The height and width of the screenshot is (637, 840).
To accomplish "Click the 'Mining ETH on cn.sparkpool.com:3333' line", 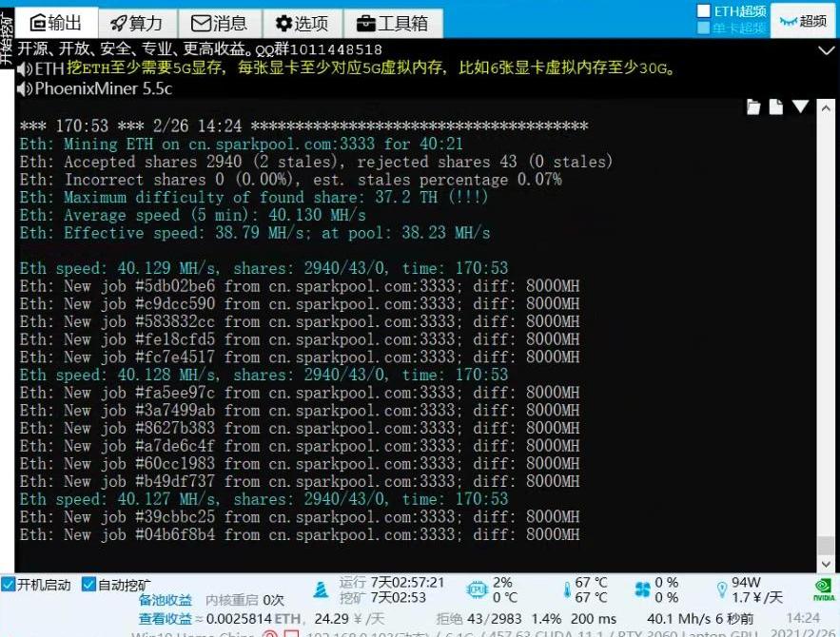I will tap(241, 144).
